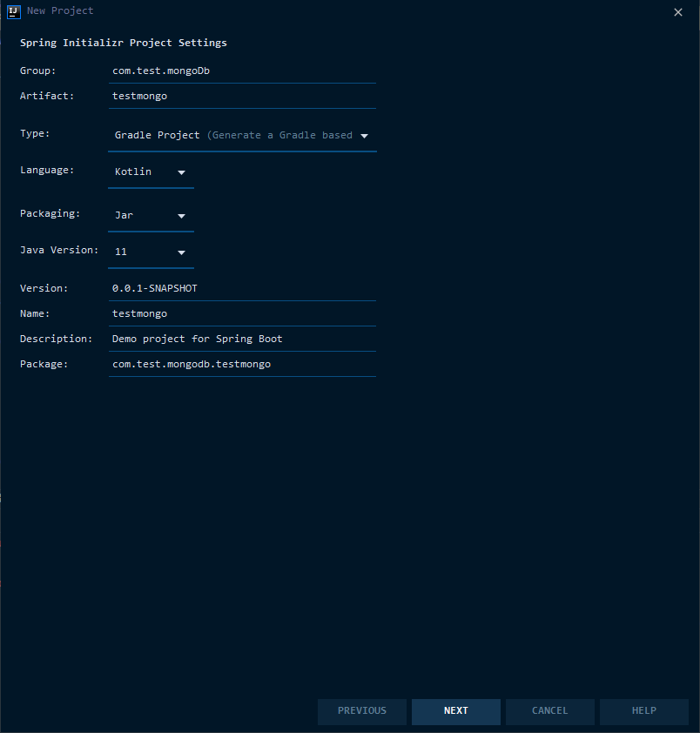The image size is (700, 733).
Task: Edit the Artifact text field
Action: pyautogui.click(x=242, y=96)
